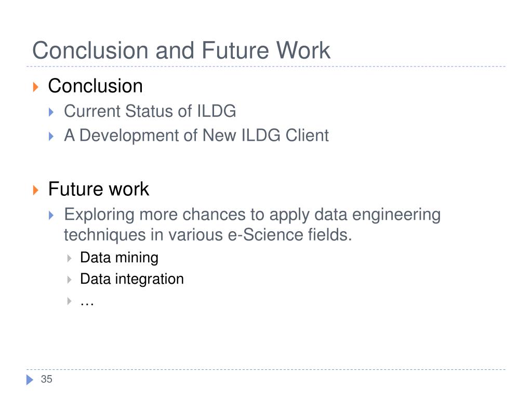Click the blue triangle beside slide number 35
The width and height of the screenshot is (532, 399).
click(x=30, y=380)
